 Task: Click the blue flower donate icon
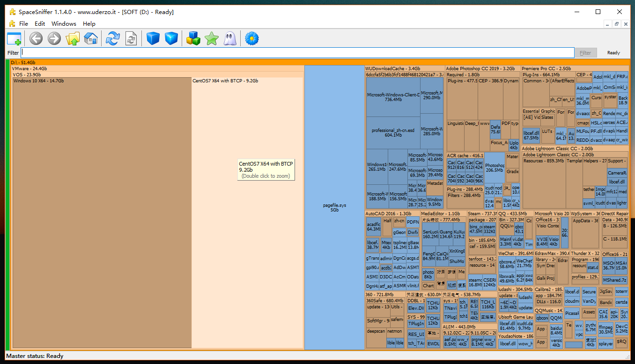tap(252, 38)
